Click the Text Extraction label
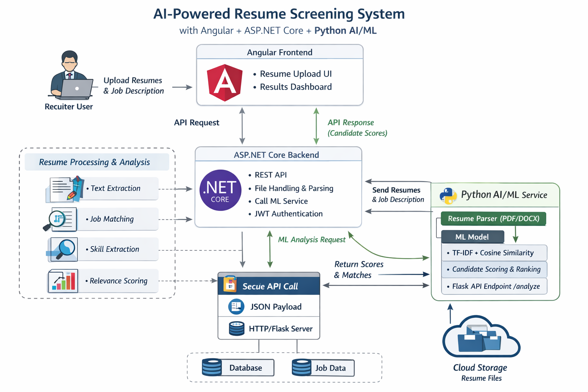This screenshot has height=392, width=588. coord(116,188)
